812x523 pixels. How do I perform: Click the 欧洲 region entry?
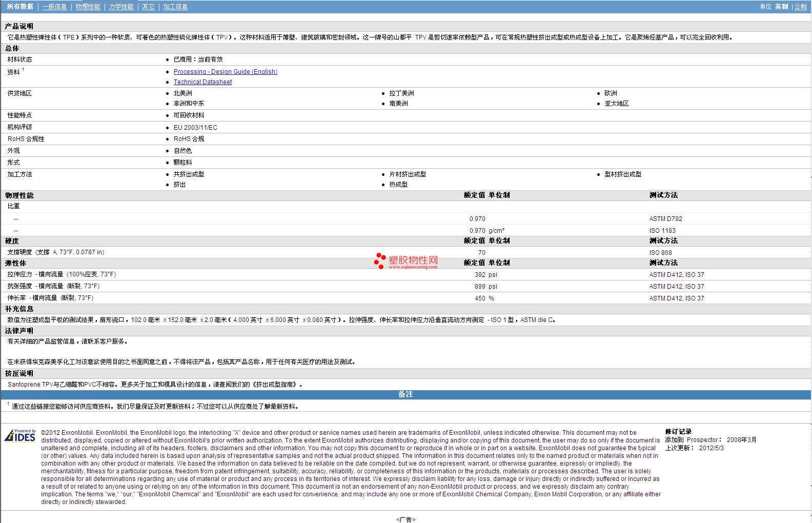click(611, 93)
